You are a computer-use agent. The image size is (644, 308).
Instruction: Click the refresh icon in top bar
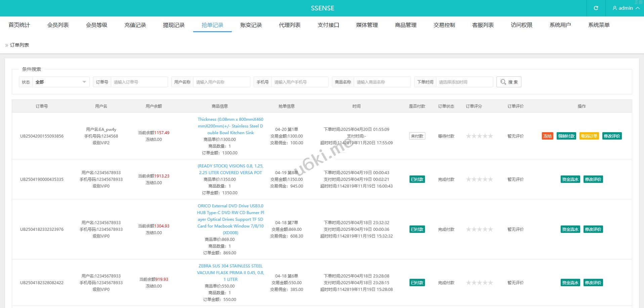point(596,8)
